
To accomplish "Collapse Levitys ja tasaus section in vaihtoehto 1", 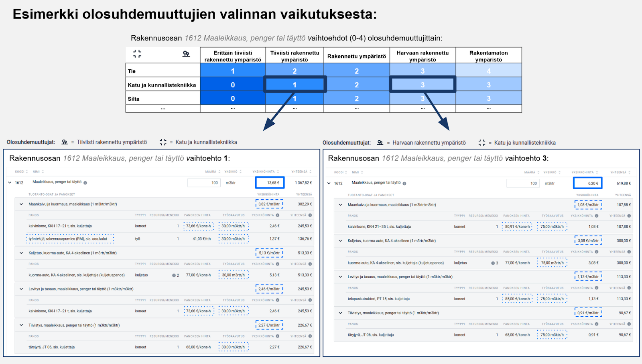I will tap(21, 289).
